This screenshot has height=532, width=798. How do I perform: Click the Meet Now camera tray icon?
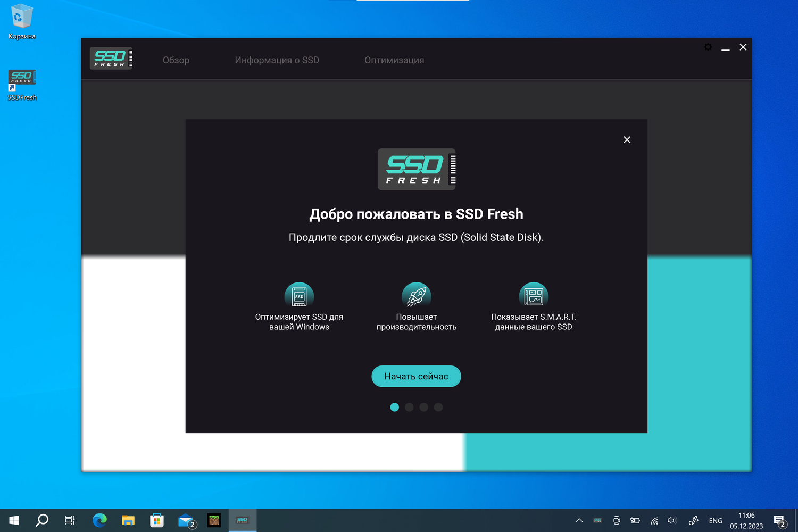coord(617,520)
